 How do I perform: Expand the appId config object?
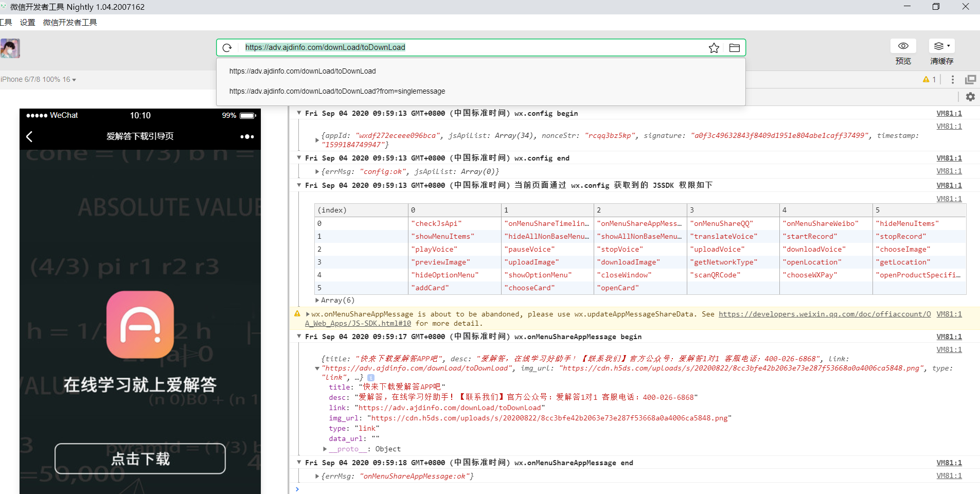click(317, 140)
